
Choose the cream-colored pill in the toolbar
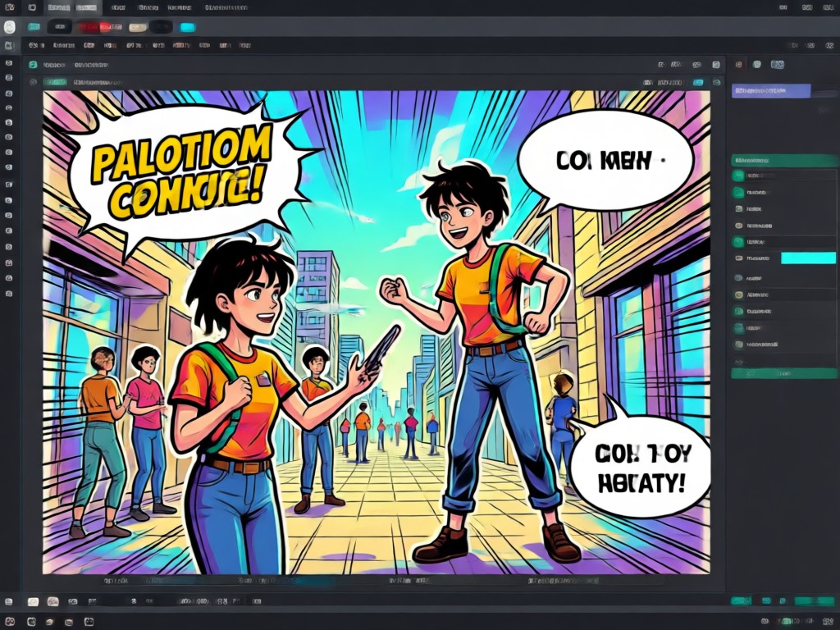coord(138,27)
